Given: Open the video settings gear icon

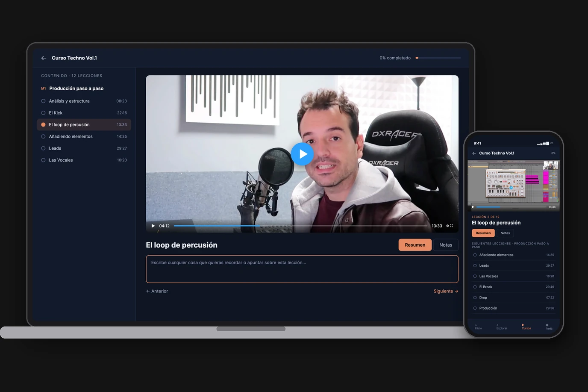Looking at the screenshot, I should 448,226.
